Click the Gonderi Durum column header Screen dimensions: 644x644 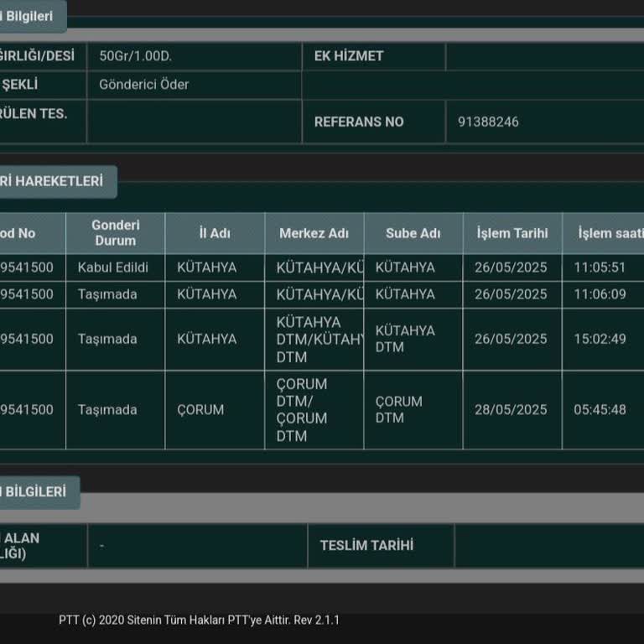pos(115,233)
